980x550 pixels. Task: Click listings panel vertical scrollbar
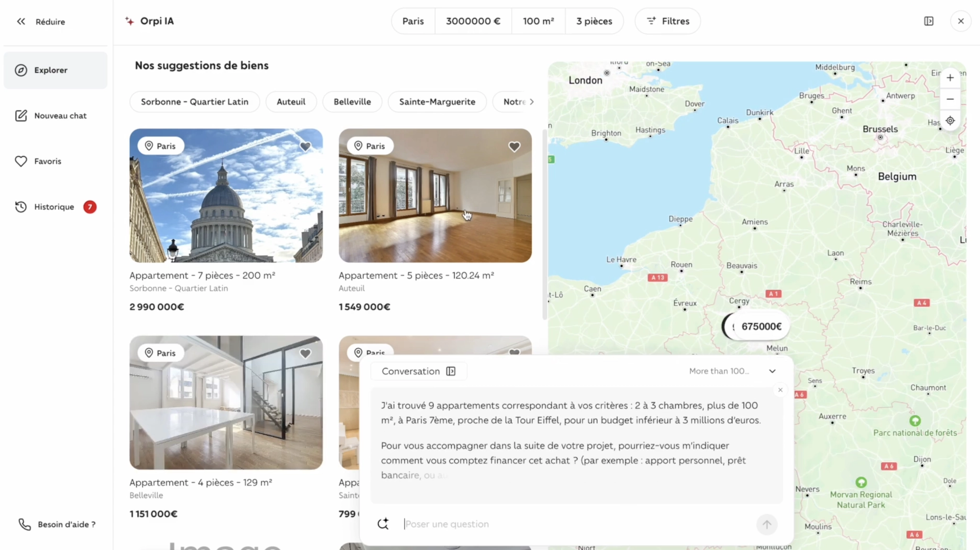point(544,224)
